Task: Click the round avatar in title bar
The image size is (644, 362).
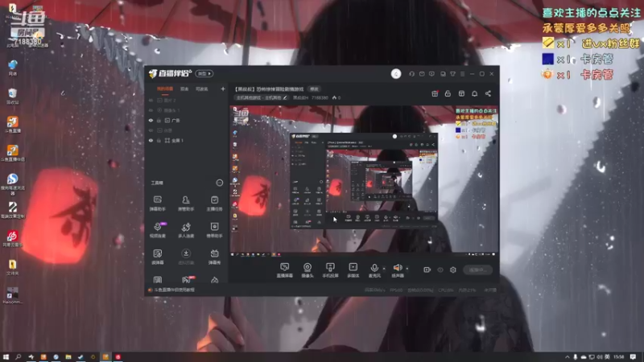Action: (396, 74)
